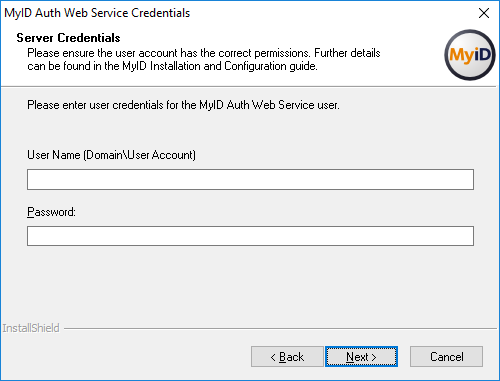500x381 pixels.
Task: Click the InstallShield branding text
Action: [x=31, y=328]
